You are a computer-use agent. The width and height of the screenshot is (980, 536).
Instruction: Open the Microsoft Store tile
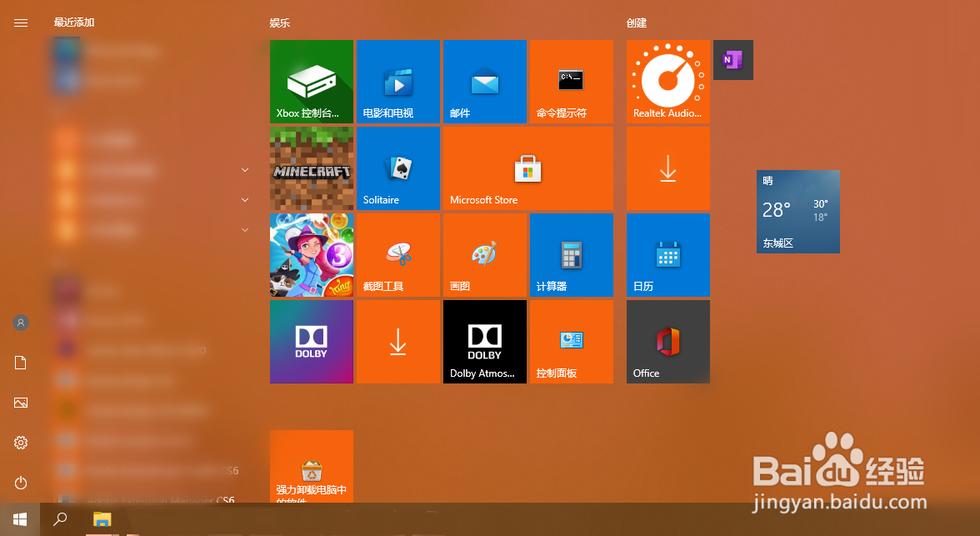528,168
